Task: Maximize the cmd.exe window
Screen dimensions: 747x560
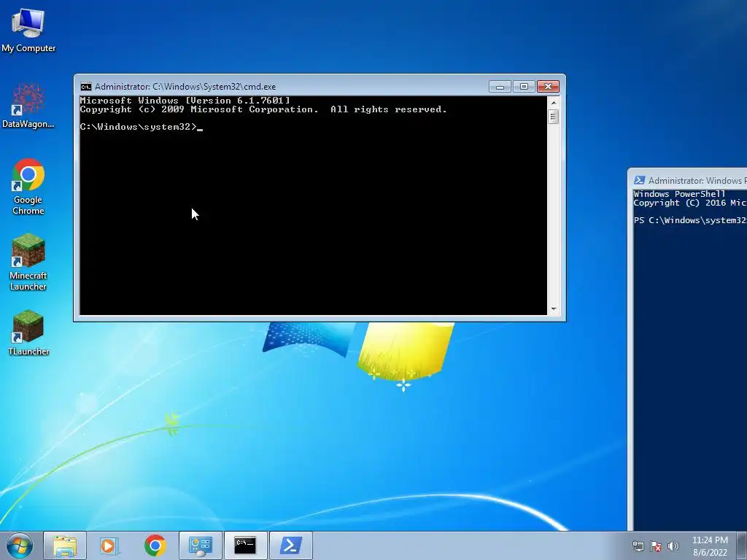Action: pyautogui.click(x=524, y=87)
